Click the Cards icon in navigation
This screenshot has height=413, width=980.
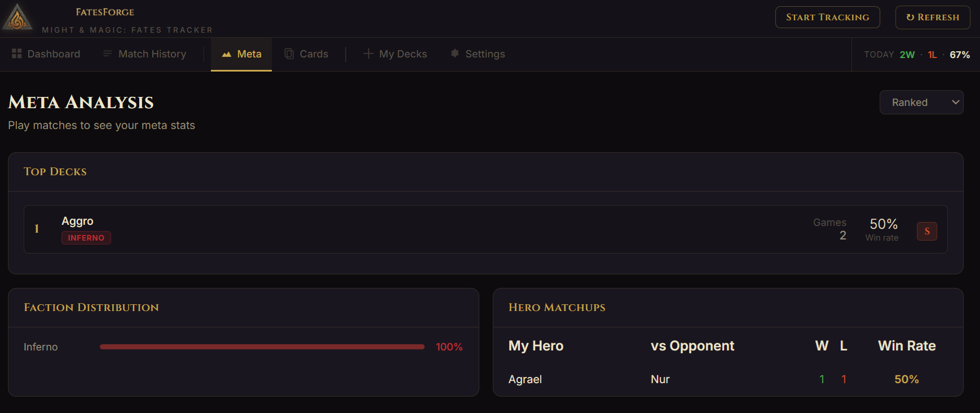click(x=289, y=54)
